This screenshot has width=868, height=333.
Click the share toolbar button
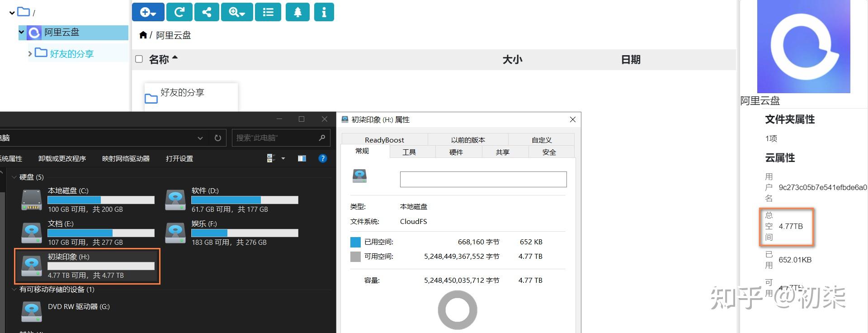207,12
